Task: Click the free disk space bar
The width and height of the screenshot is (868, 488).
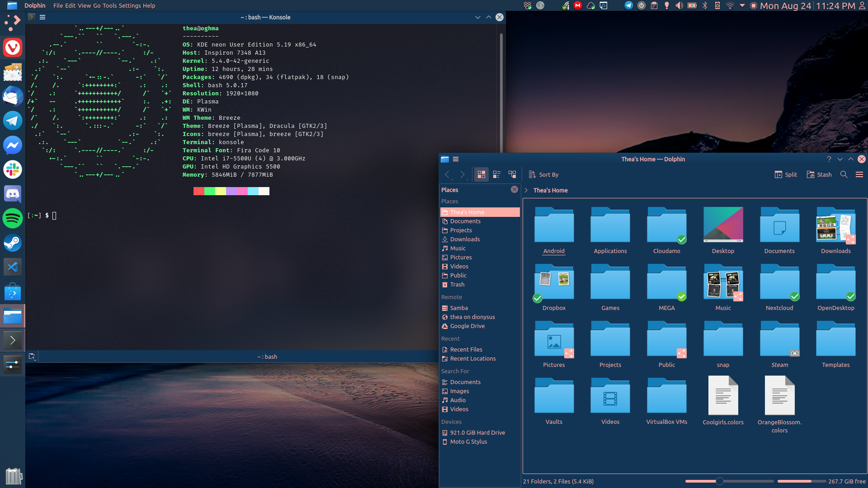Action: (801, 481)
